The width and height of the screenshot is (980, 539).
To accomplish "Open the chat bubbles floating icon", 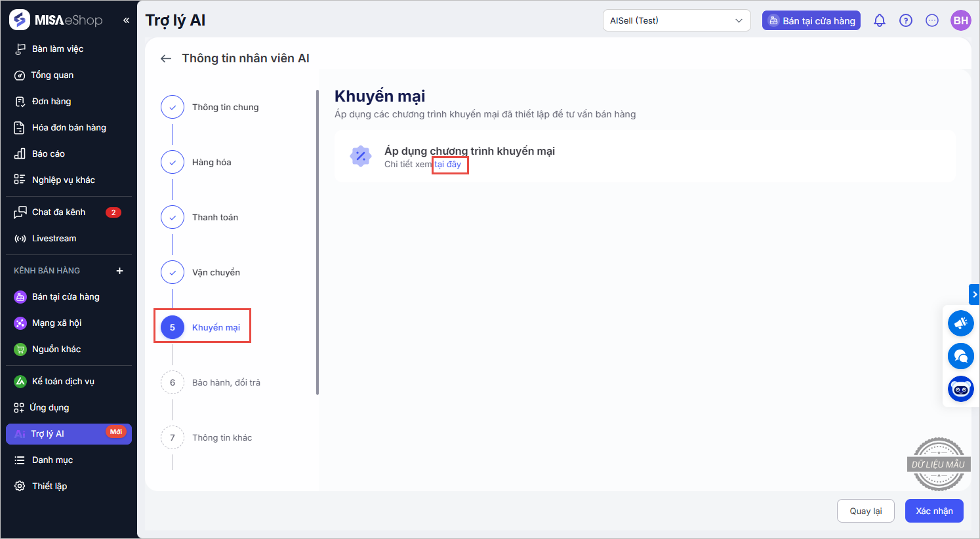I will tap(960, 356).
